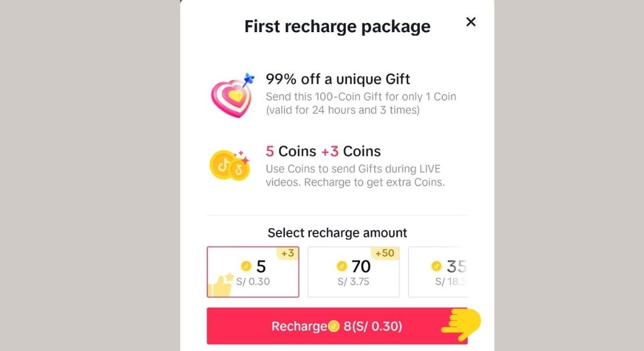The height and width of the screenshot is (351, 644).
Task: Click the pink heart gift icon
Action: [x=232, y=95]
